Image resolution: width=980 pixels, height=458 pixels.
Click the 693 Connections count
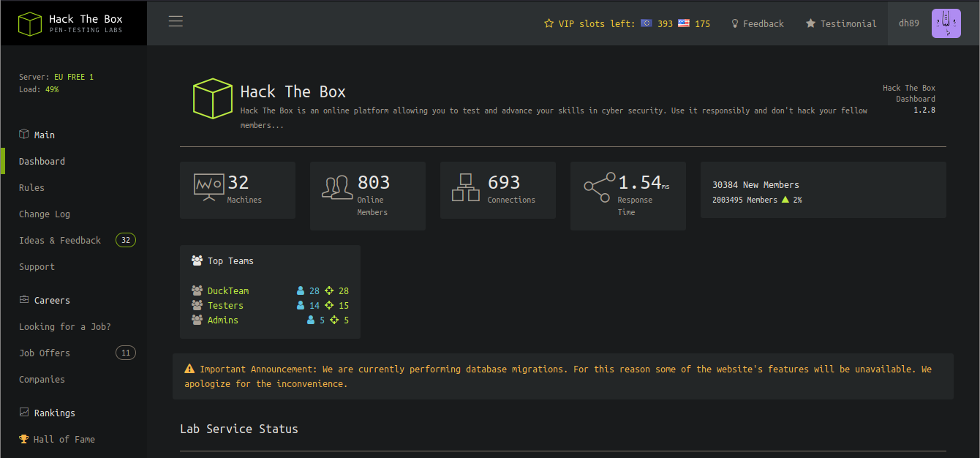click(x=504, y=182)
